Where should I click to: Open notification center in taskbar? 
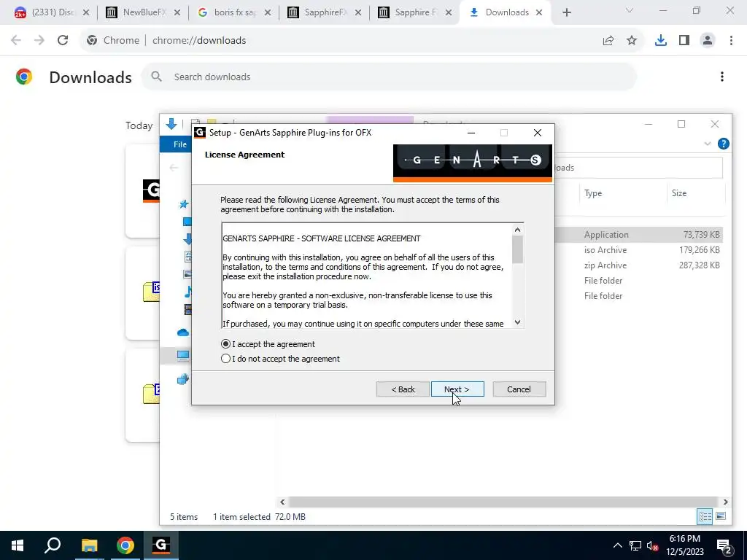[724, 545]
